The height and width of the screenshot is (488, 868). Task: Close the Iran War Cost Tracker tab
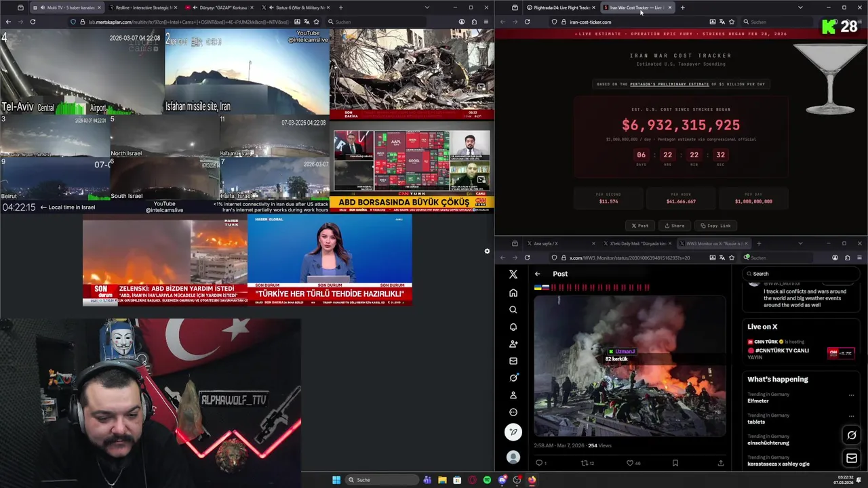[670, 7]
